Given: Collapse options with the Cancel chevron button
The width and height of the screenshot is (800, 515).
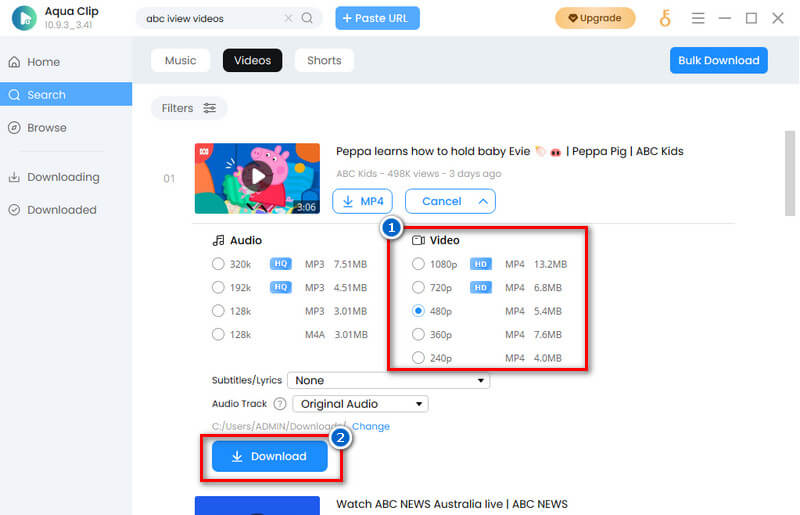Looking at the screenshot, I should (x=450, y=201).
